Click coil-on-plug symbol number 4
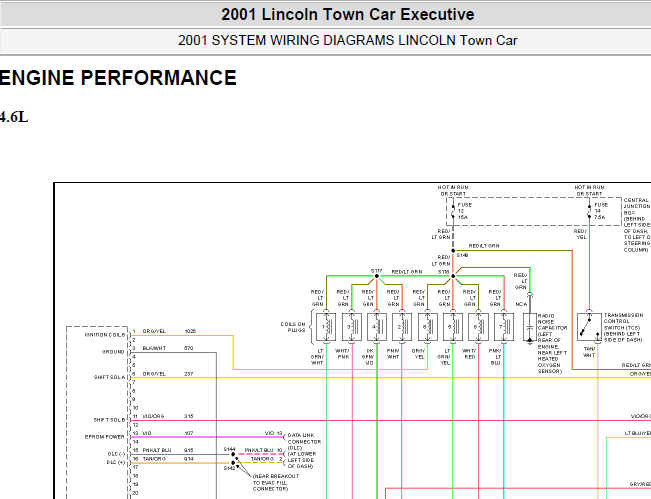The width and height of the screenshot is (651, 499). click(377, 327)
